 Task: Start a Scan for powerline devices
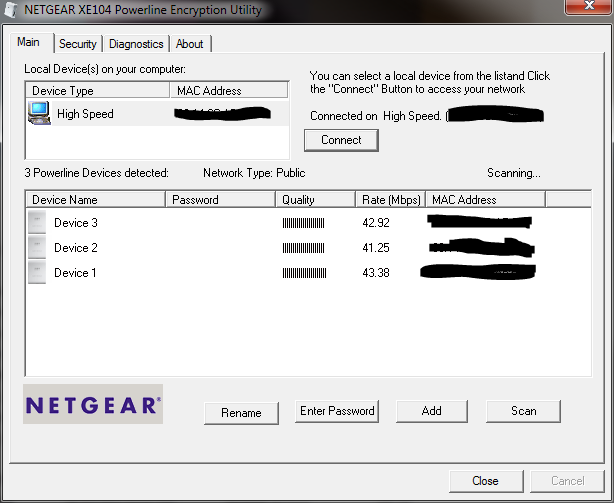pyautogui.click(x=523, y=411)
